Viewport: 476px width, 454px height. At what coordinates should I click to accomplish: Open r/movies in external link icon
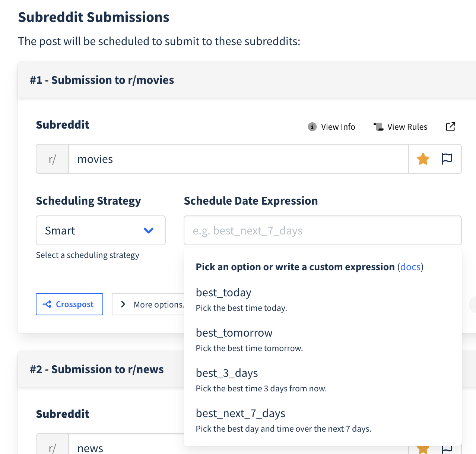coord(450,127)
